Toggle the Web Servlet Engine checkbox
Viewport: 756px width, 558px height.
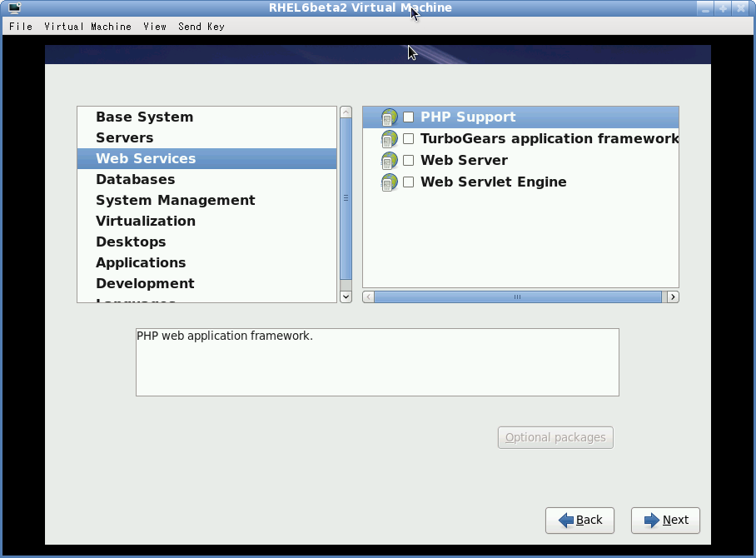click(408, 182)
